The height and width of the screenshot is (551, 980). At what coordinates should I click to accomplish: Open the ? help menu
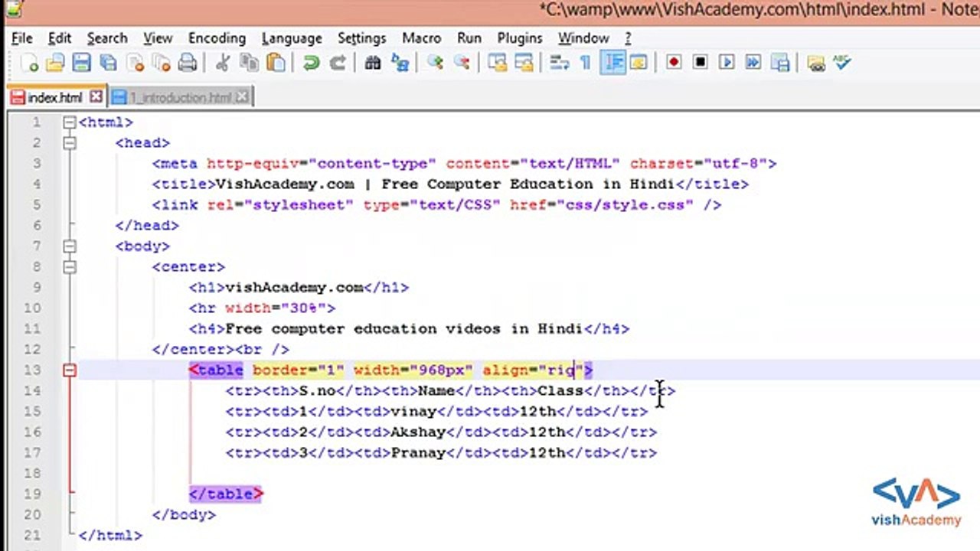tap(628, 37)
